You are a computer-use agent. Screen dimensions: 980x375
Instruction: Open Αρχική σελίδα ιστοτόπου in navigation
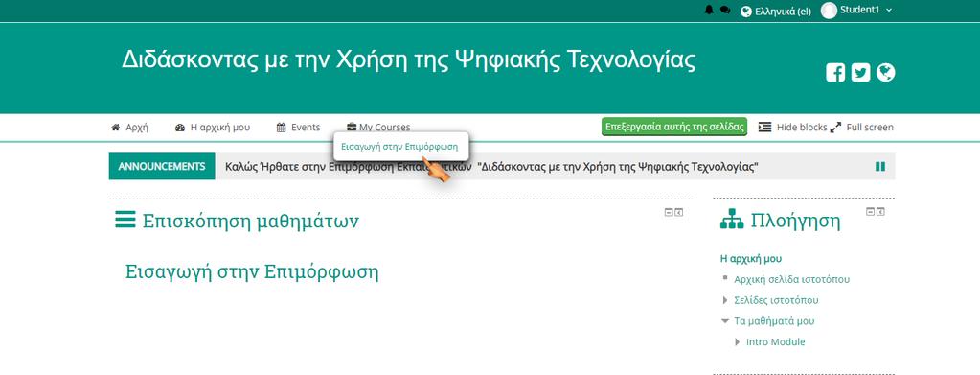click(x=792, y=279)
